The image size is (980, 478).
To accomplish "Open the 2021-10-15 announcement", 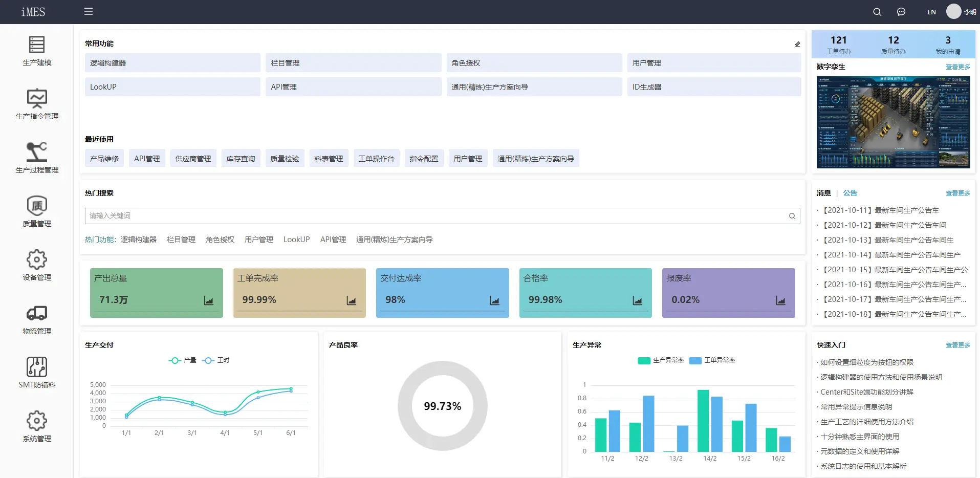I will click(894, 270).
